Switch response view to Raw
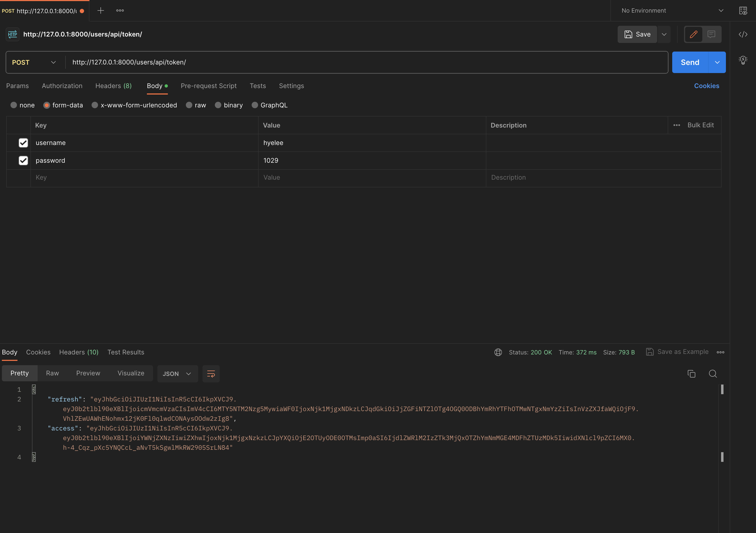 (52, 373)
